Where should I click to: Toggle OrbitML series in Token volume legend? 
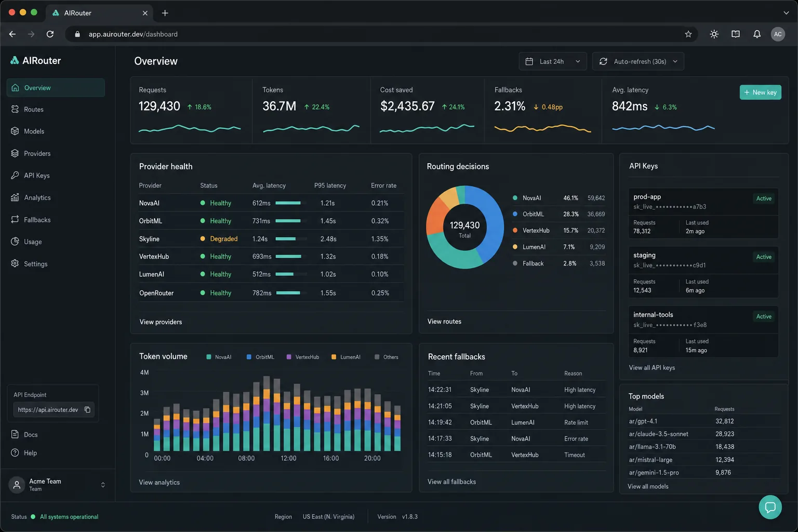tap(260, 357)
